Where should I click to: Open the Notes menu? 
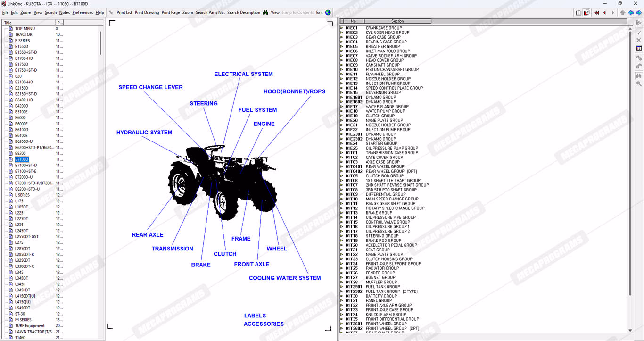(x=65, y=13)
